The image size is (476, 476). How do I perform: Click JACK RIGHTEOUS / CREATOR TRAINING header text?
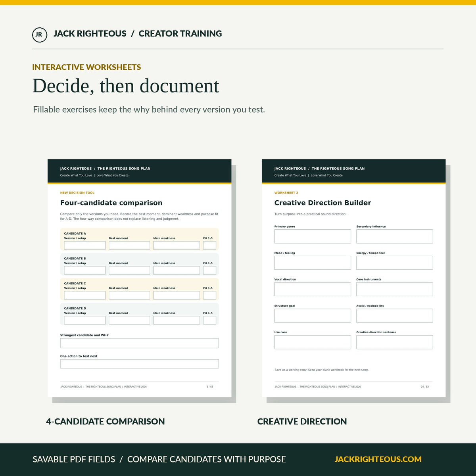point(138,34)
